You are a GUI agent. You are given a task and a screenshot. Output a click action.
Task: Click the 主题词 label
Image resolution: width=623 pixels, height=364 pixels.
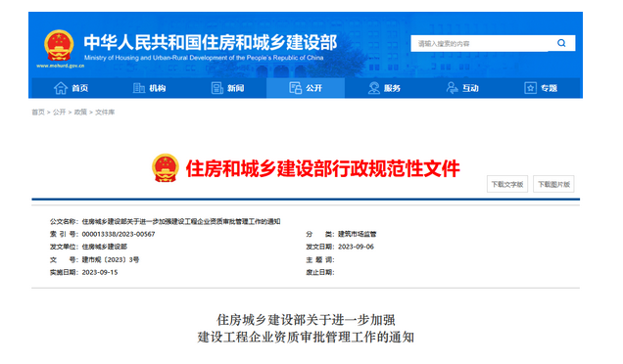point(320,259)
